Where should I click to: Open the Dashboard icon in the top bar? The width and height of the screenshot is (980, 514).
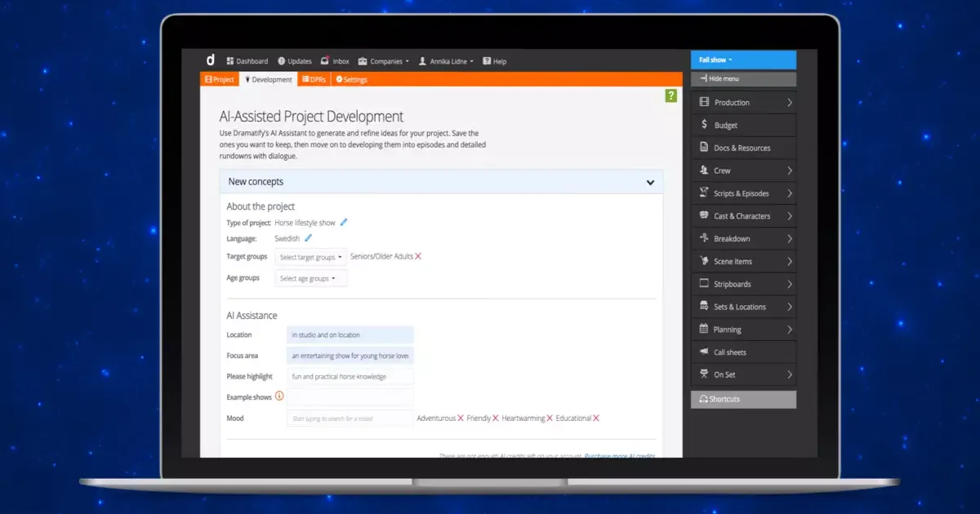(x=230, y=61)
